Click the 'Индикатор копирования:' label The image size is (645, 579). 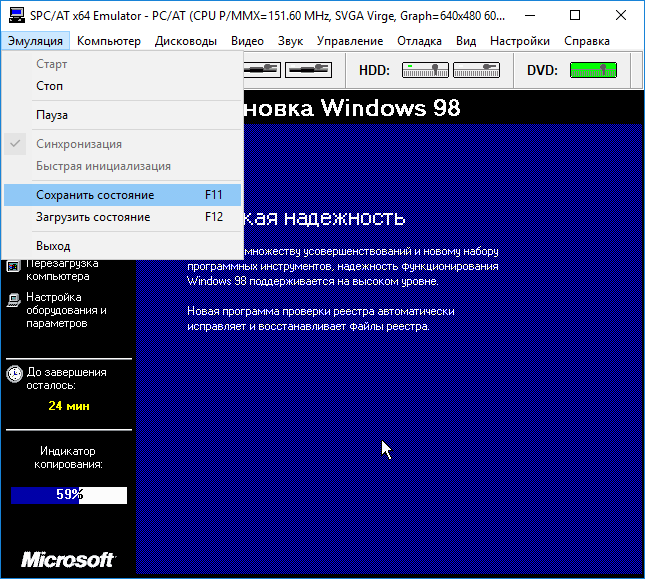(x=68, y=458)
